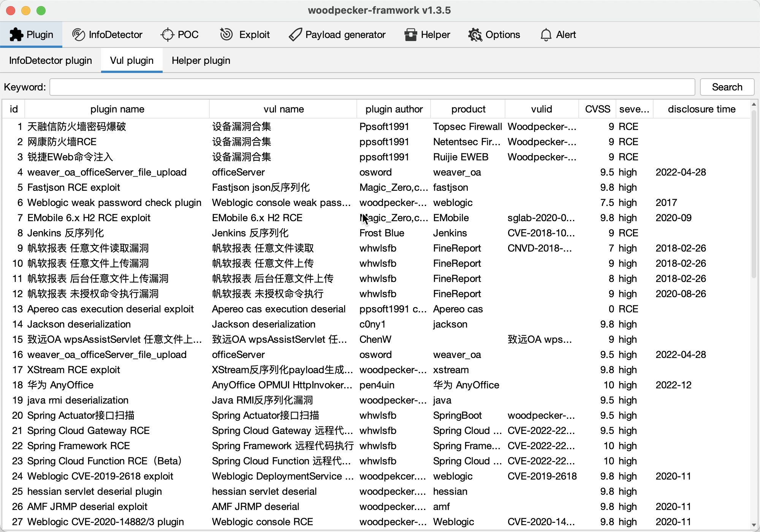This screenshot has height=532, width=760.
Task: Switch to the InfoDetector plugin tab
Action: click(x=51, y=60)
